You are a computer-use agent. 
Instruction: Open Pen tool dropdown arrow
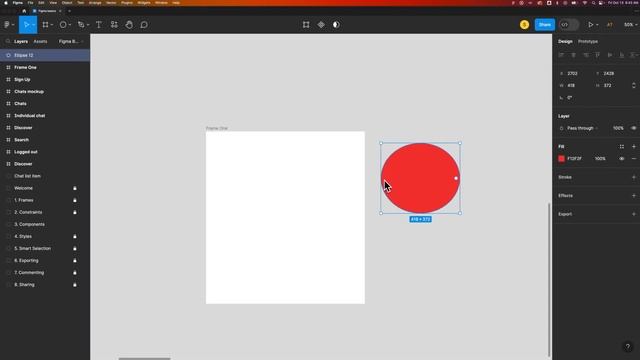pyautogui.click(x=88, y=25)
